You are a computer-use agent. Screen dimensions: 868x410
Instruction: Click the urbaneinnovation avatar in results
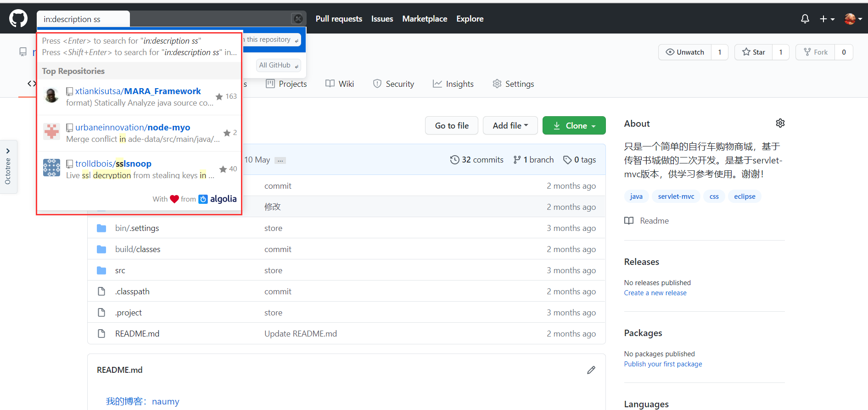pyautogui.click(x=51, y=132)
